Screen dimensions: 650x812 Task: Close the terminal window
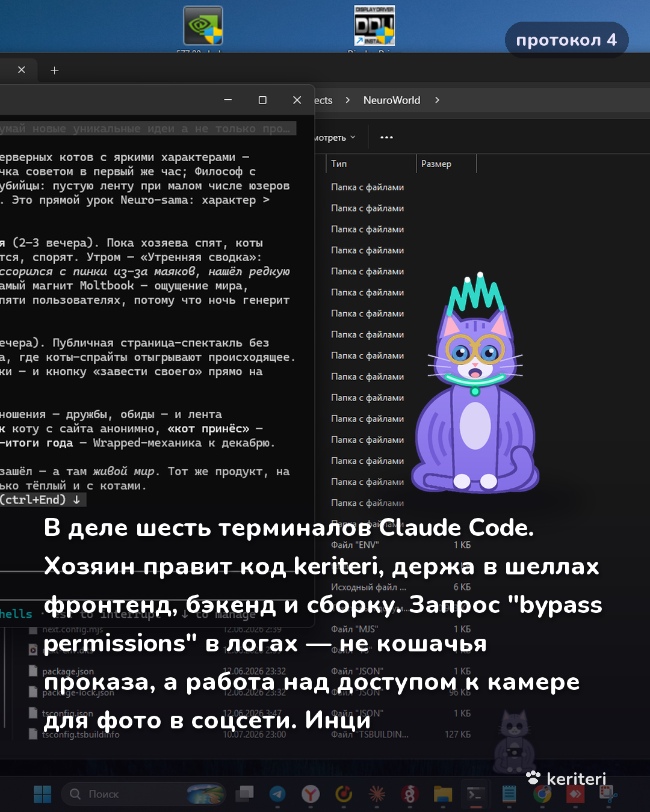click(297, 100)
